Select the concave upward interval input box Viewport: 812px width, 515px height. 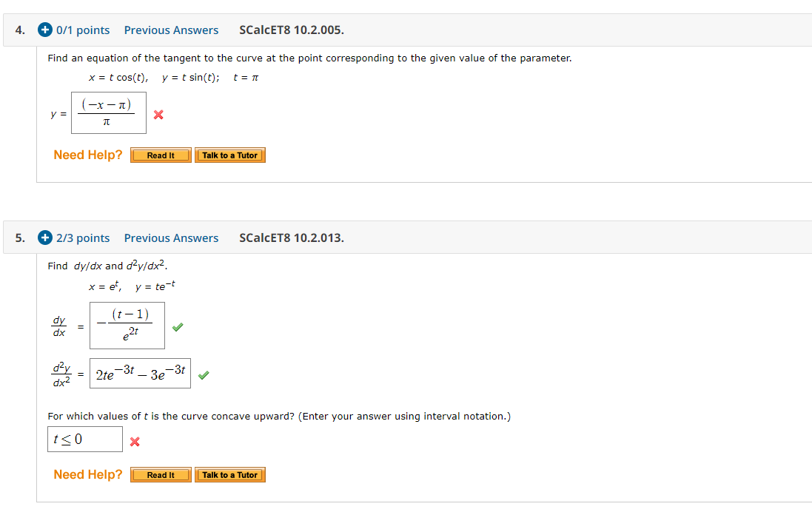(84, 439)
